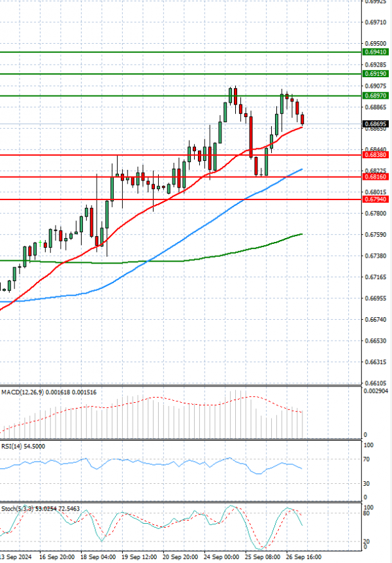Viewport: 392px width, 563px height.
Task: Click the 16 Sep 20:00 time axis label
Action: pos(57,557)
